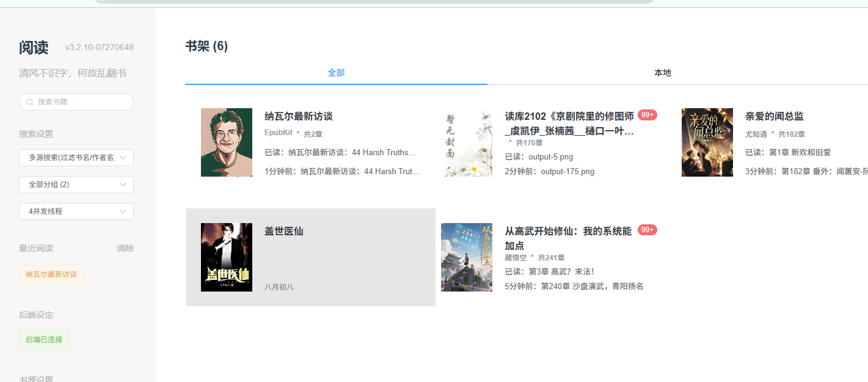Open 盖世医仙 book cover thumbnail
Viewport: 868px width, 382px height.
227,257
